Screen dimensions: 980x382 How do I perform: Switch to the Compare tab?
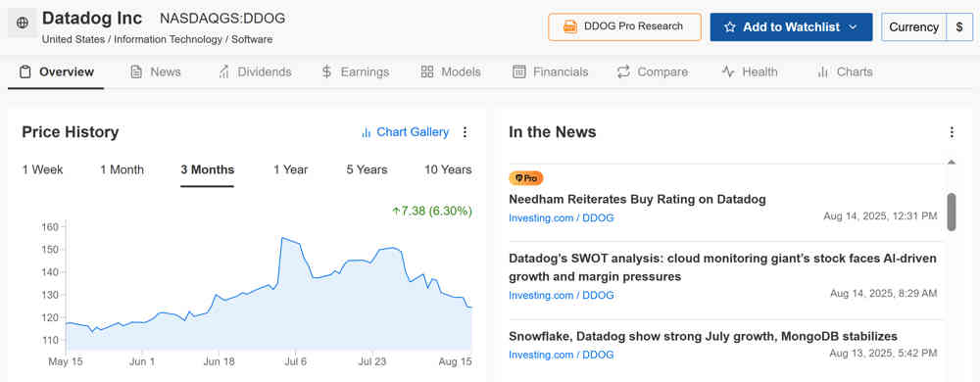[x=652, y=72]
